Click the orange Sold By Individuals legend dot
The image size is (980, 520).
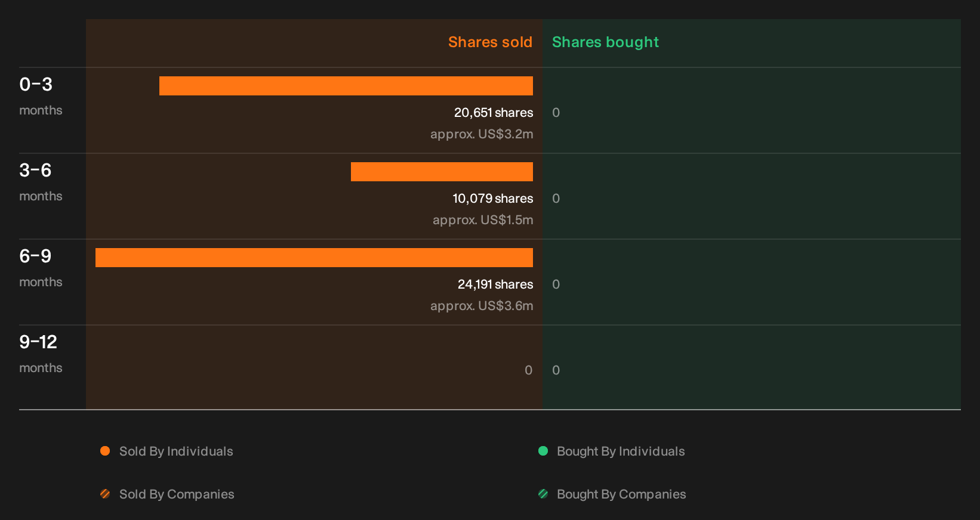coord(105,451)
